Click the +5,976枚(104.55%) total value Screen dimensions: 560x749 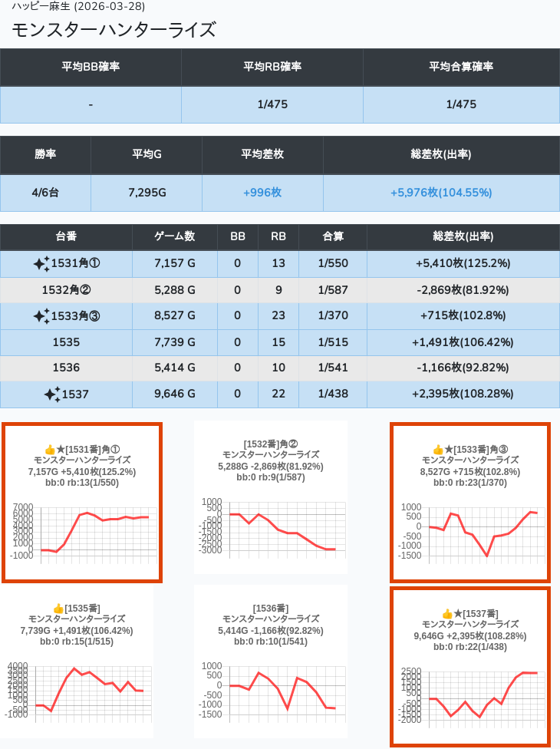[x=440, y=193]
